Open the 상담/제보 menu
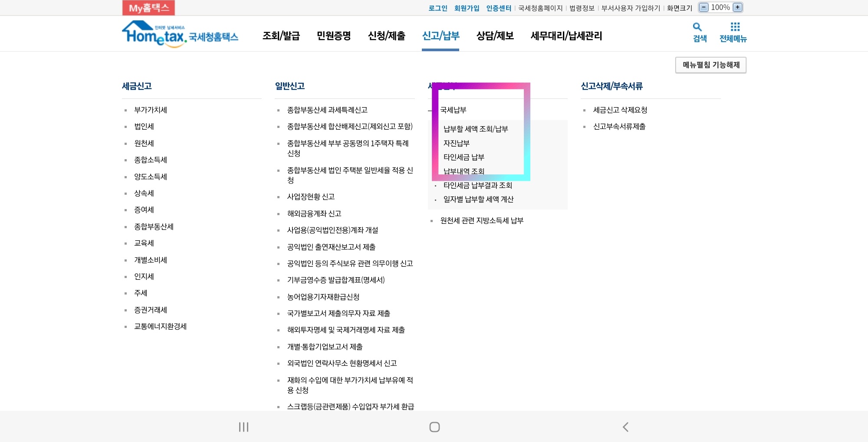Image resolution: width=868 pixels, height=442 pixels. 495,36
